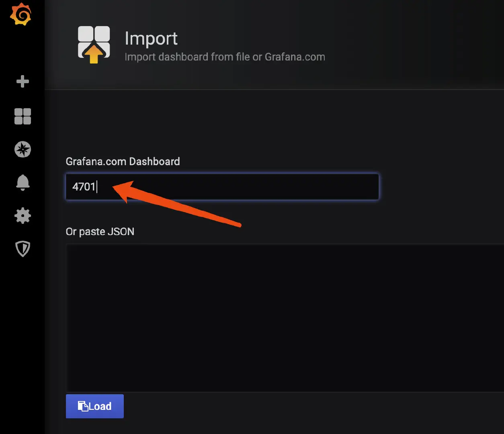
Task: Click the Import dashboard header icon
Action: [94, 45]
